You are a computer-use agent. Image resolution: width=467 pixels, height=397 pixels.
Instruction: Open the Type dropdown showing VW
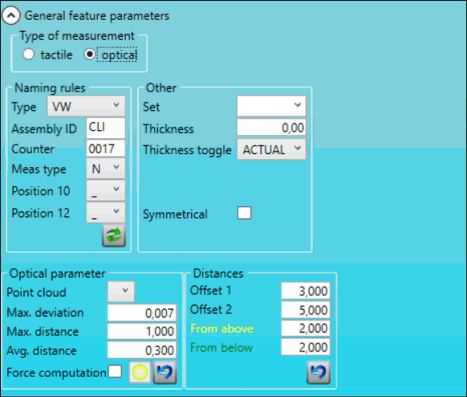tap(86, 106)
